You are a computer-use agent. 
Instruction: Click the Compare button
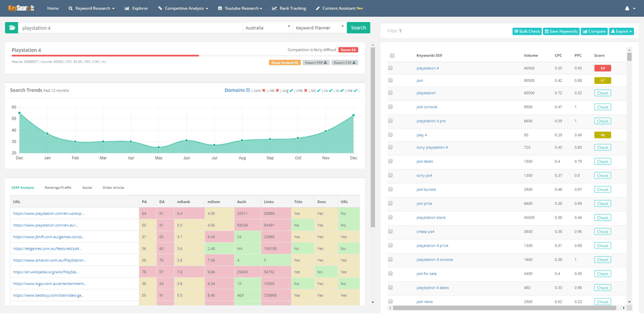594,31
